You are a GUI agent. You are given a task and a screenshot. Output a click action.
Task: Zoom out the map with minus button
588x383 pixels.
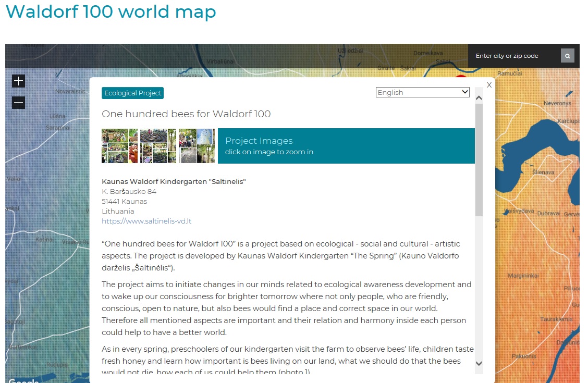point(18,103)
